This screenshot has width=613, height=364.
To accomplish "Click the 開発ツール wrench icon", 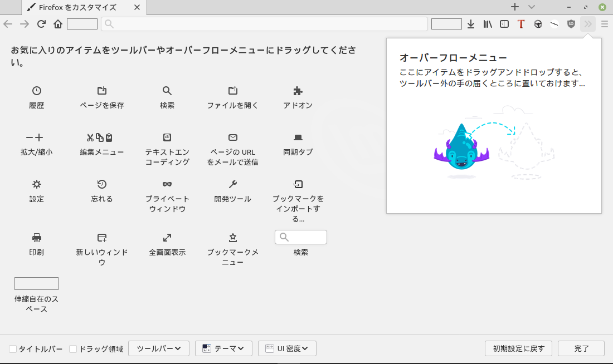I will click(233, 184).
